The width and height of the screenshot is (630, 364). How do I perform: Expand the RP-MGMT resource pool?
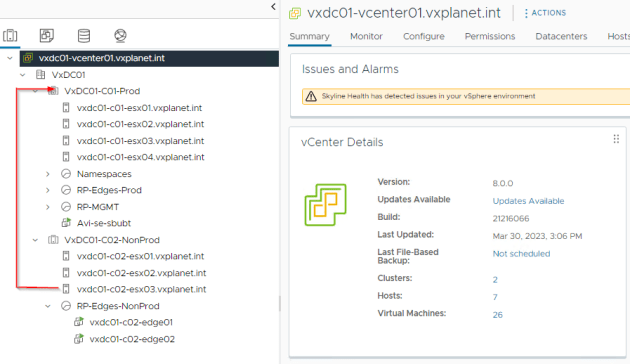[x=48, y=207]
